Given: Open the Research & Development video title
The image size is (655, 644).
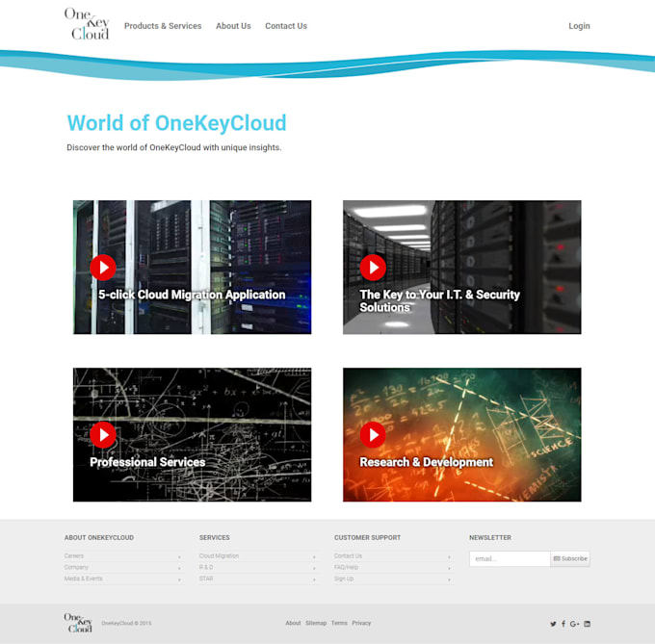Looking at the screenshot, I should (x=426, y=462).
